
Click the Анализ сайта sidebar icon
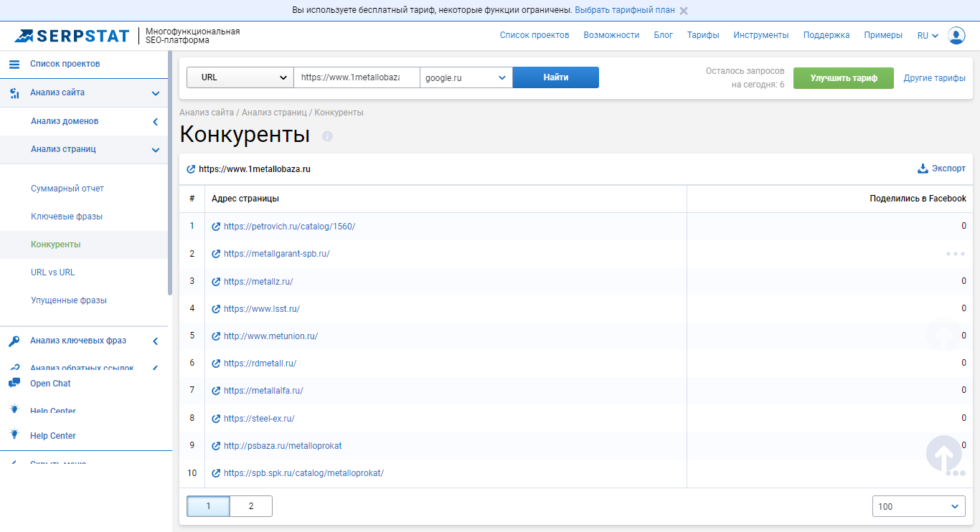(14, 92)
